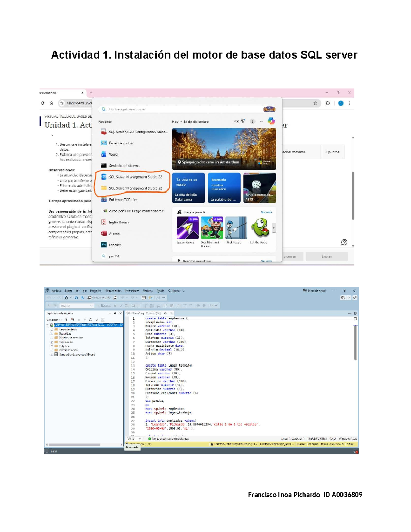Click 'Ver más' beside Juegos para ti

tap(266, 212)
